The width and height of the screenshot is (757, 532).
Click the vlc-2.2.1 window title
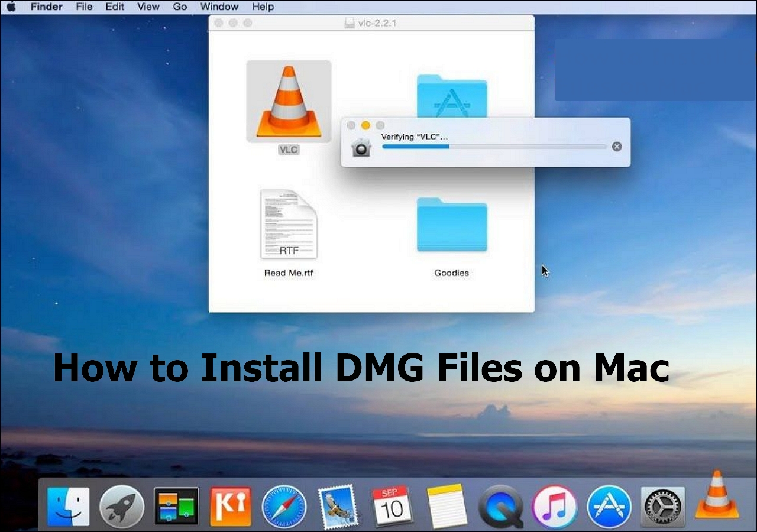pyautogui.click(x=378, y=23)
